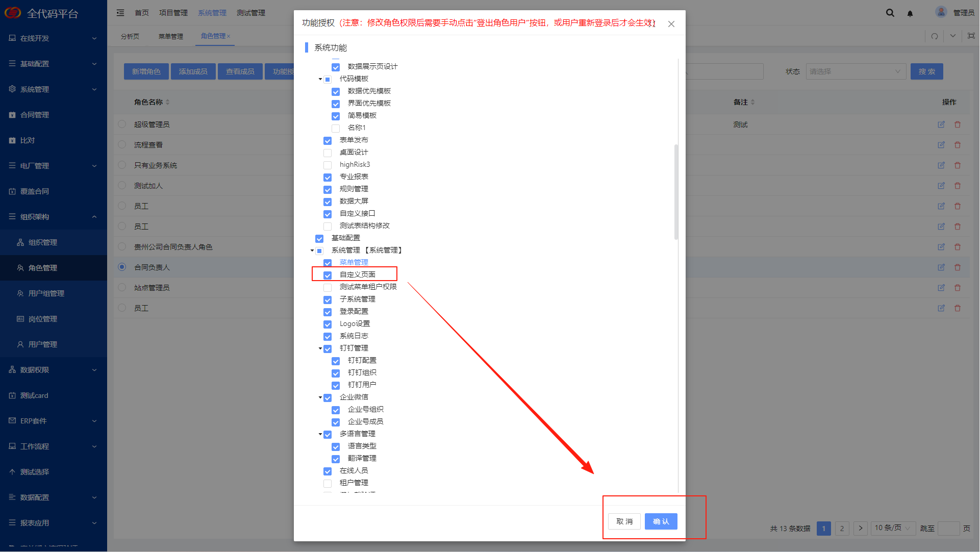The image size is (980, 552).
Task: Uncheck the 自定义页面 checkbox
Action: coord(328,275)
